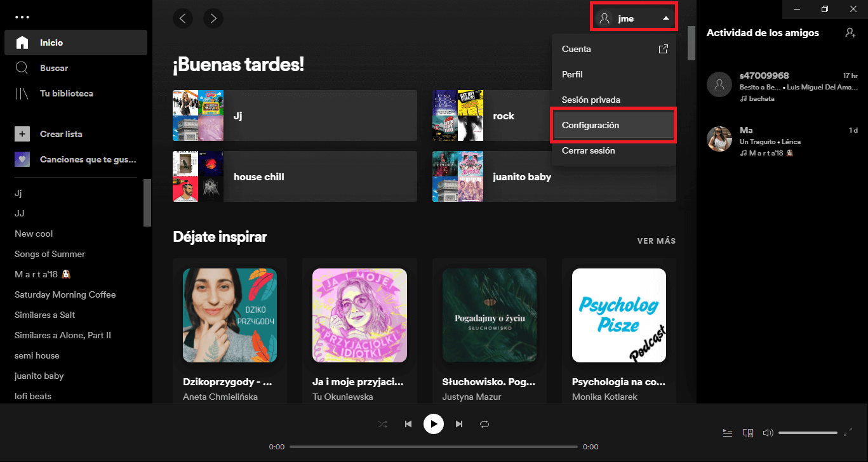Select M a r t a'18 sidebar playlist
868x462 pixels.
(x=42, y=274)
